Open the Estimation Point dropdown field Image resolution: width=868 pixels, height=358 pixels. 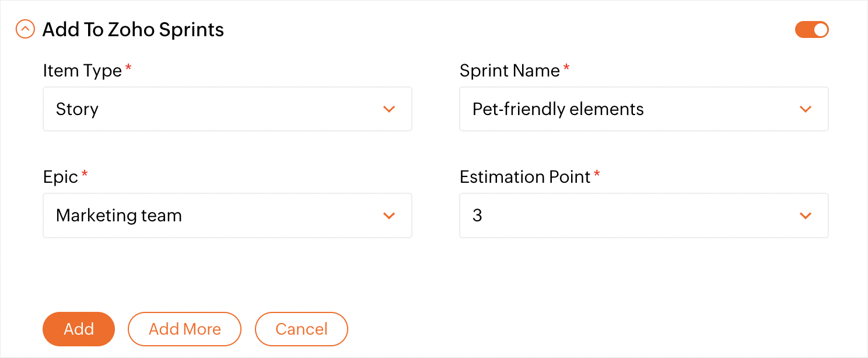click(x=643, y=216)
